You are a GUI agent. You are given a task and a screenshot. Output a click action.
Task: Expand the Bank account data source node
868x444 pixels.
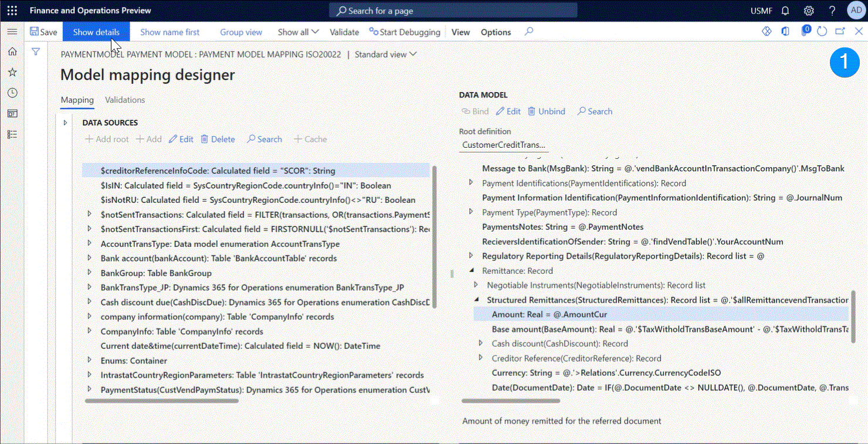coord(89,258)
